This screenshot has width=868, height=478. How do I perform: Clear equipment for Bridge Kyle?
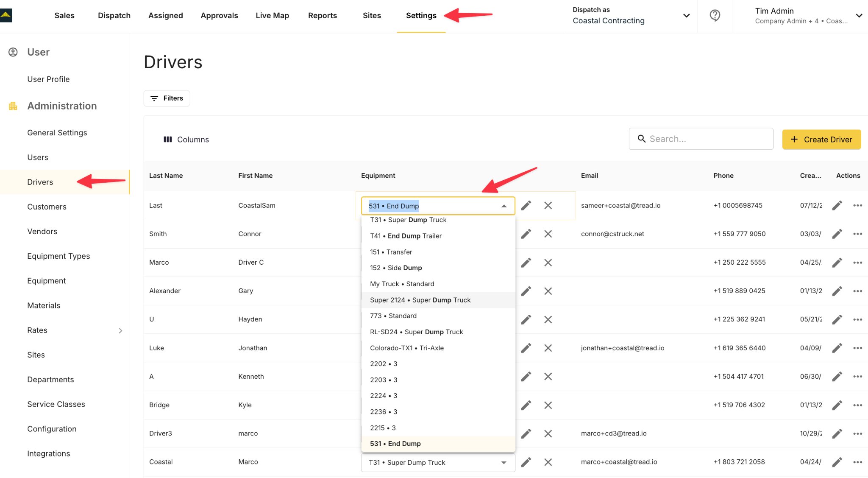[548, 405]
